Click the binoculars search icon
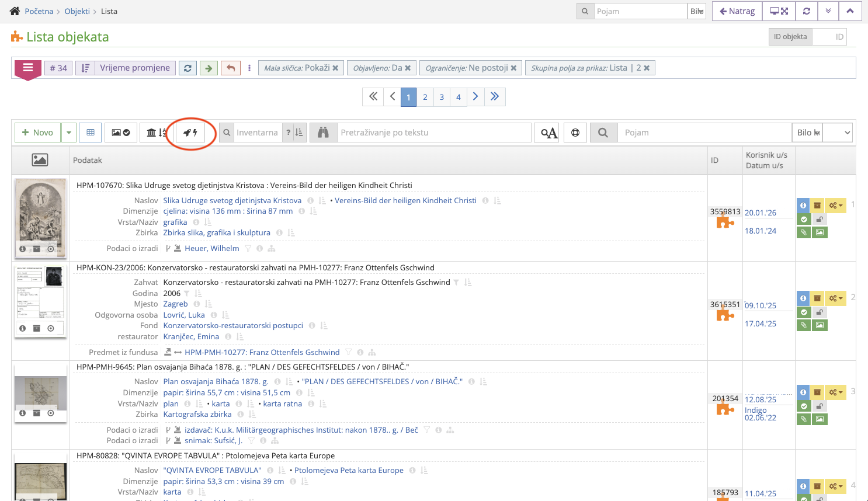 324,133
